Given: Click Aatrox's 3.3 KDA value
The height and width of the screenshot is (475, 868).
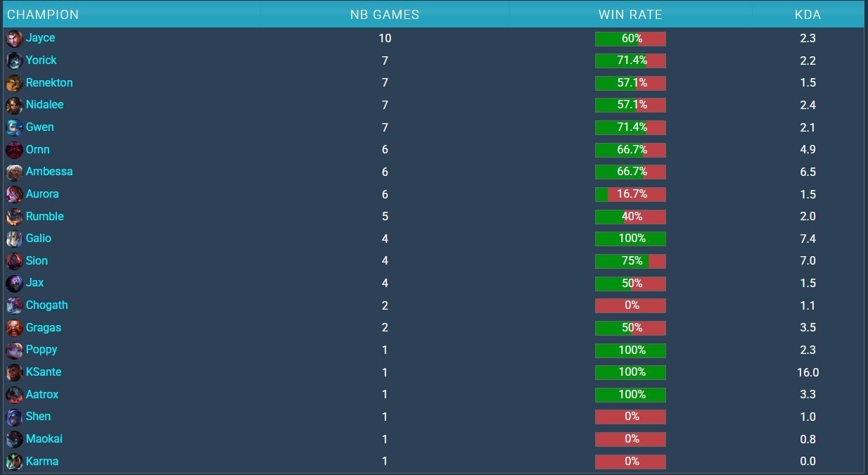Looking at the screenshot, I should point(808,395).
